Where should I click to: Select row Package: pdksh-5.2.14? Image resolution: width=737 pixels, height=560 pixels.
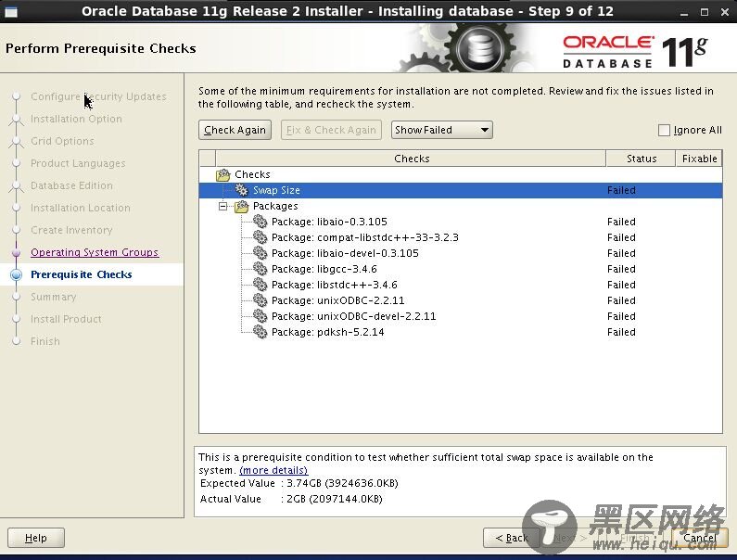tap(461, 332)
